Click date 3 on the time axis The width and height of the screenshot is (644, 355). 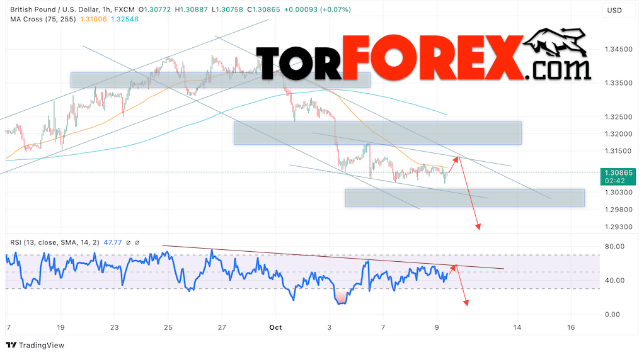tap(330, 327)
